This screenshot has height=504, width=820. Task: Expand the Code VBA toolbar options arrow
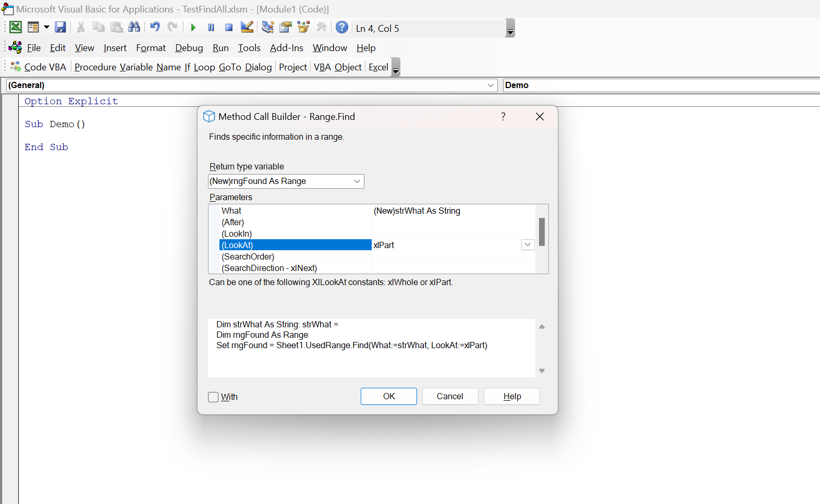[396, 67]
